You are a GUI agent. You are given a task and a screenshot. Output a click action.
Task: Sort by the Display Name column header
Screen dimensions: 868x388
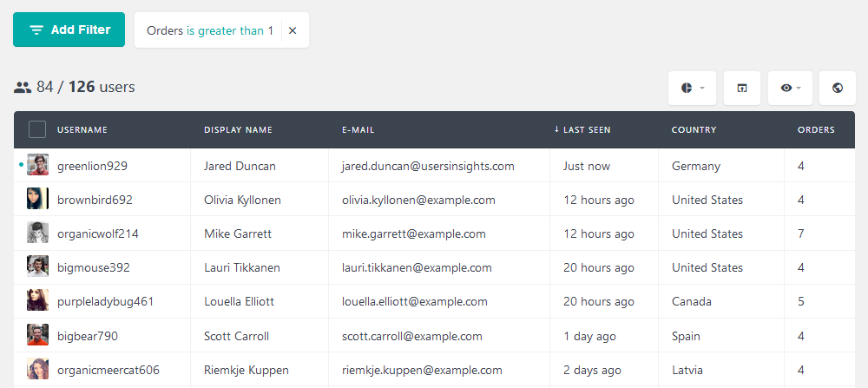238,130
